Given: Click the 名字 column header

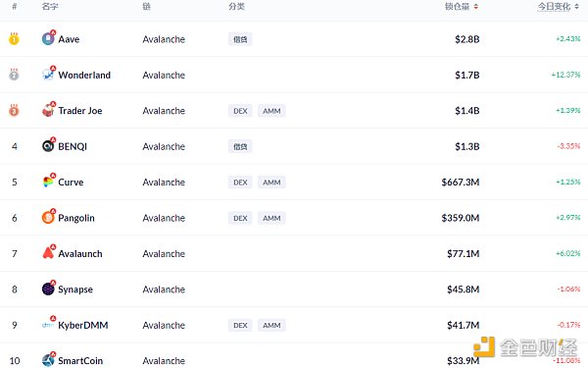Looking at the screenshot, I should [50, 7].
